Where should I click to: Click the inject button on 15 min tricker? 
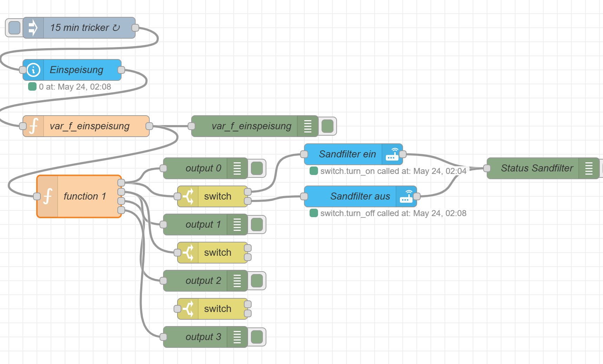[14, 28]
